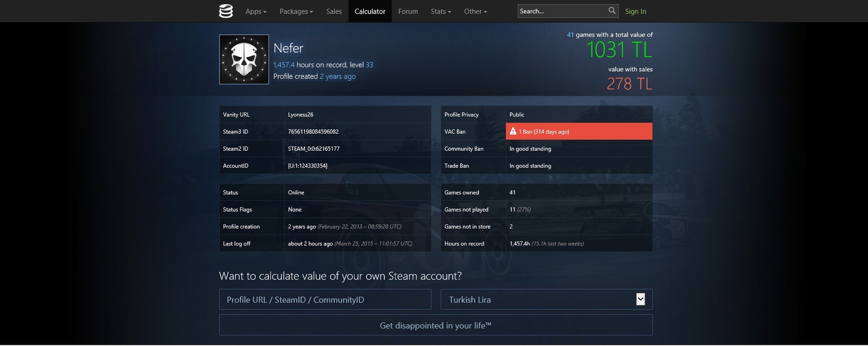
Task: Select Steam3 ID 76561198084596082
Action: point(313,131)
